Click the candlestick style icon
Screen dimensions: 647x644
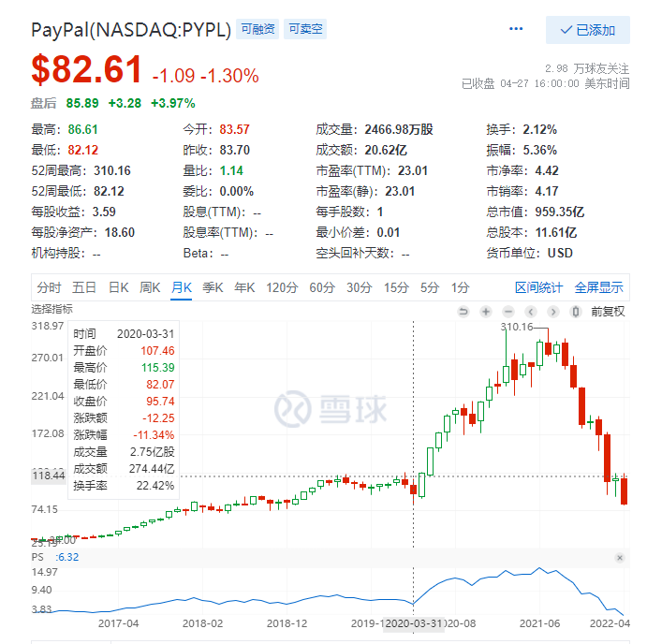576,312
